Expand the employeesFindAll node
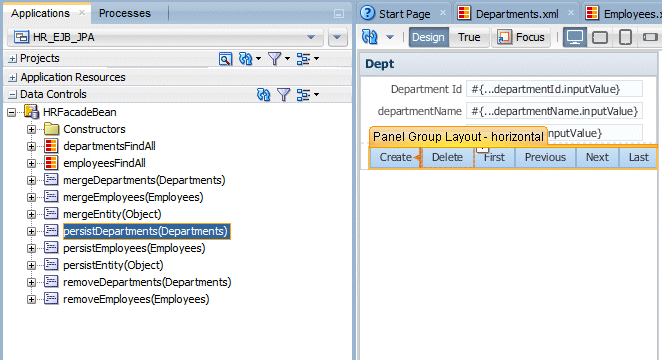662x360 pixels. point(31,163)
